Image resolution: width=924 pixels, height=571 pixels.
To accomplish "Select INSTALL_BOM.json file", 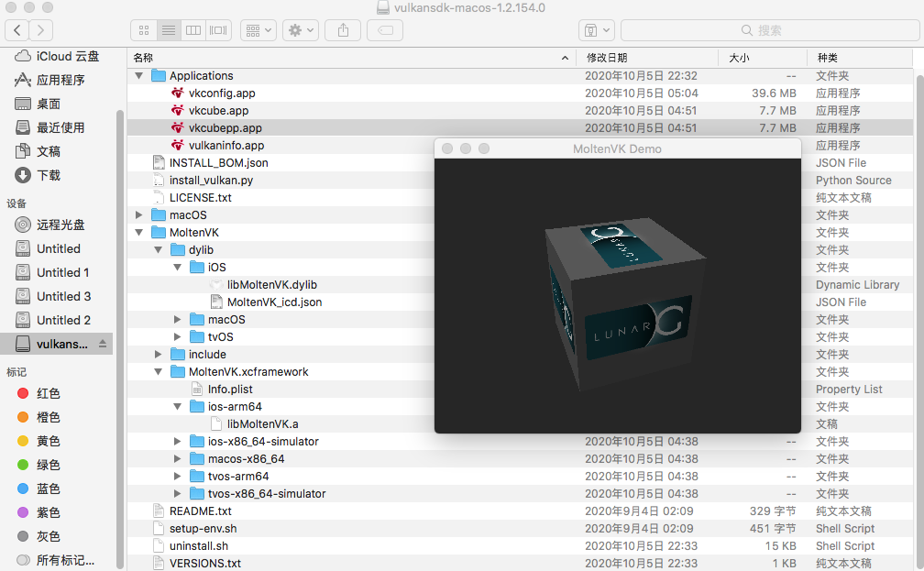I will pyautogui.click(x=218, y=162).
